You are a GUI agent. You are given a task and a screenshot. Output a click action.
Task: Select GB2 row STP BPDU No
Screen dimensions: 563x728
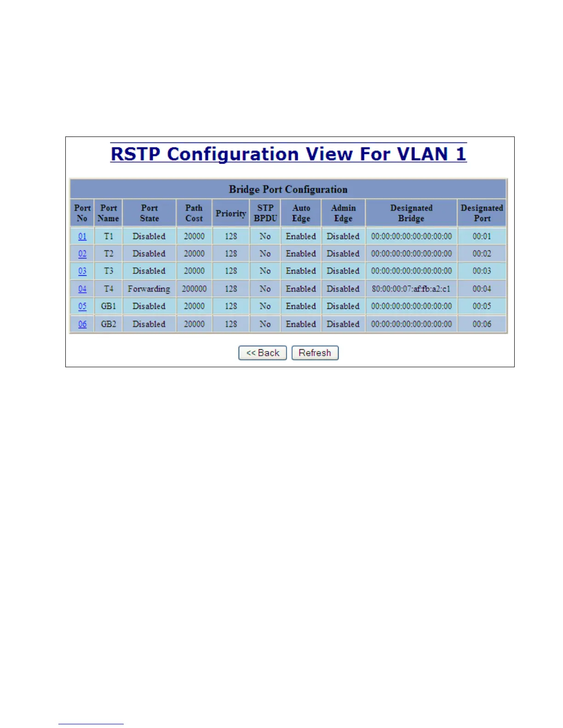265,324
